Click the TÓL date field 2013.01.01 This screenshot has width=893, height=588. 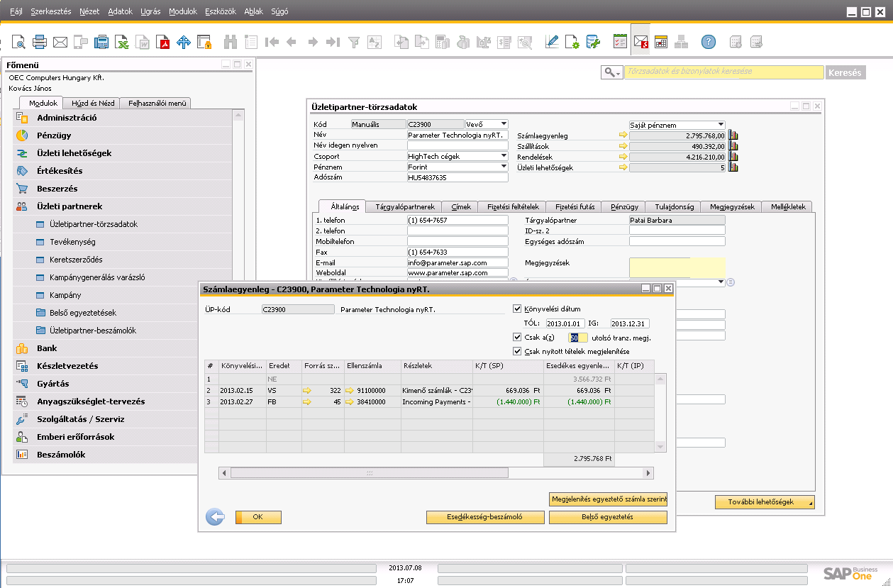tap(565, 323)
